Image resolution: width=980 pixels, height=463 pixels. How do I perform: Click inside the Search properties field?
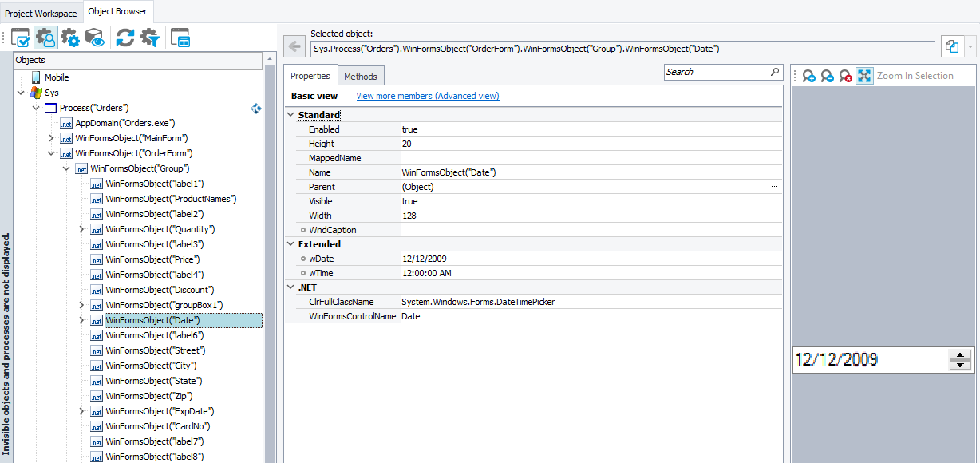tap(718, 71)
